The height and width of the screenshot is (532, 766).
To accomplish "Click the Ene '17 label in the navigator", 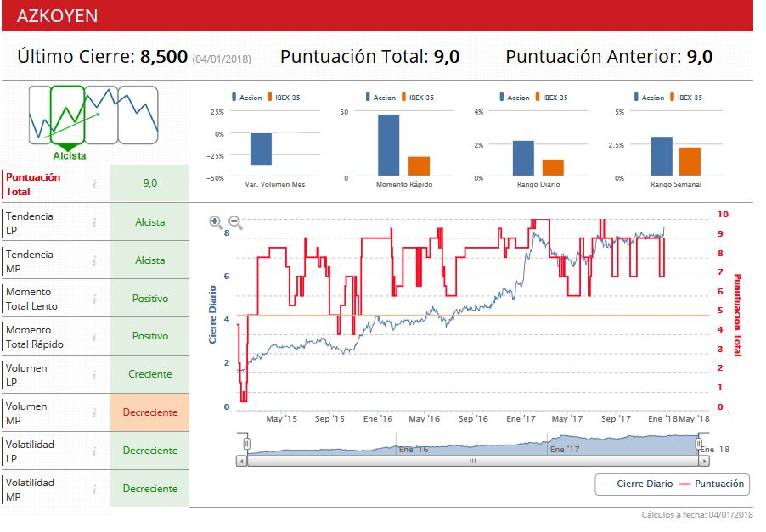I will click(x=564, y=449).
